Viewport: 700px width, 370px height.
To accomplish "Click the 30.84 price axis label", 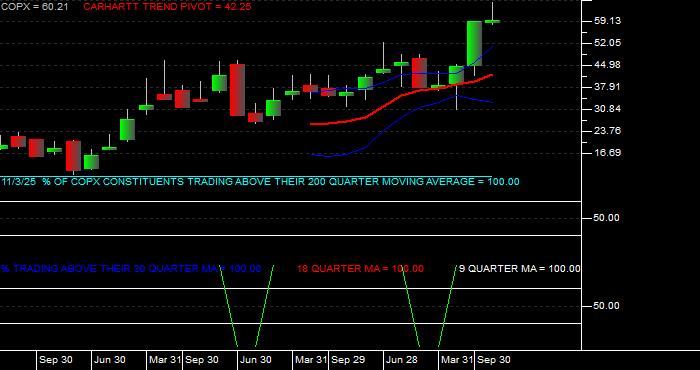I will coord(608,109).
